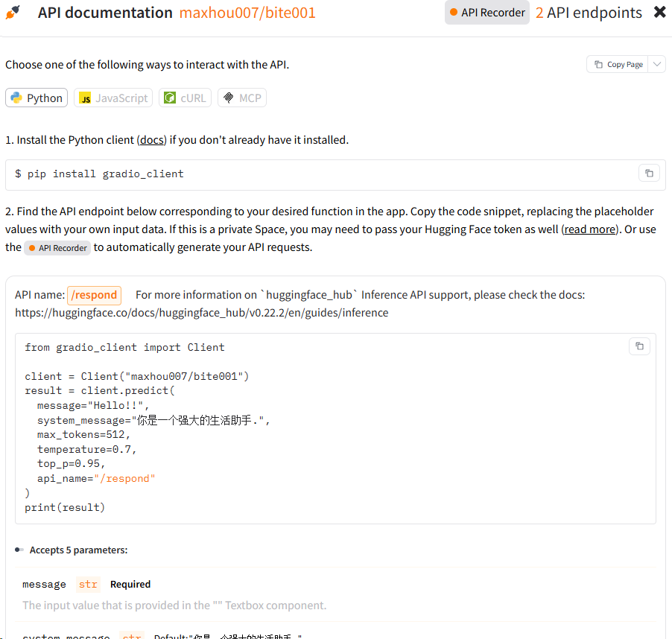
Task: Click the message parameter name
Action: click(44, 585)
